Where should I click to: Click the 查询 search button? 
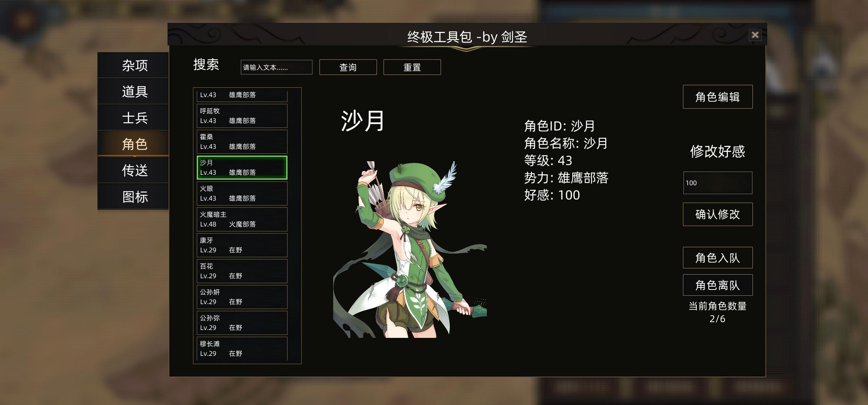coord(348,67)
